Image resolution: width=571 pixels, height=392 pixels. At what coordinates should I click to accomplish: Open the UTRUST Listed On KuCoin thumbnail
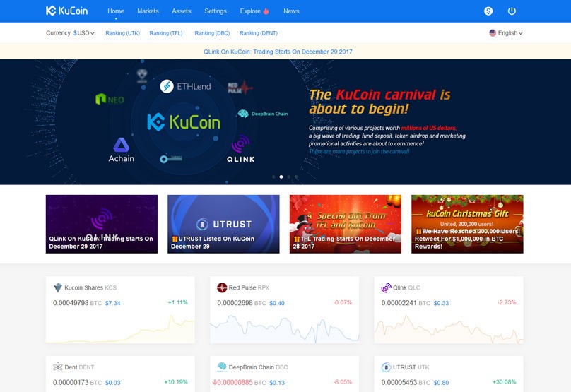point(223,224)
